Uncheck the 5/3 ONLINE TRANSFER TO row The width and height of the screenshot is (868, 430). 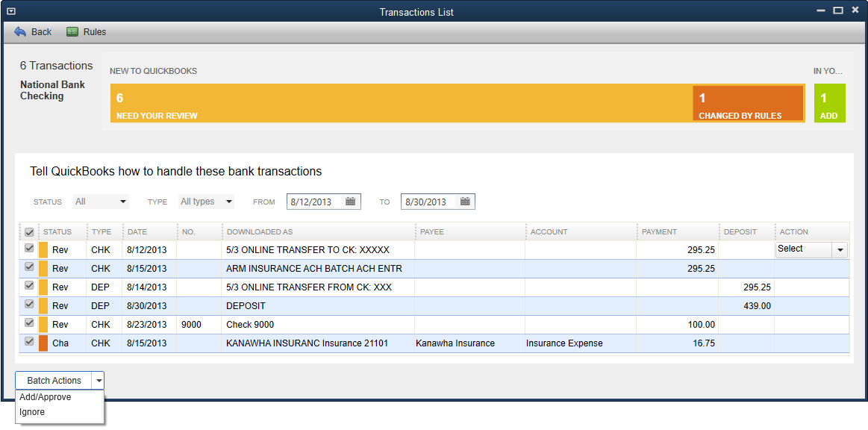click(x=29, y=249)
